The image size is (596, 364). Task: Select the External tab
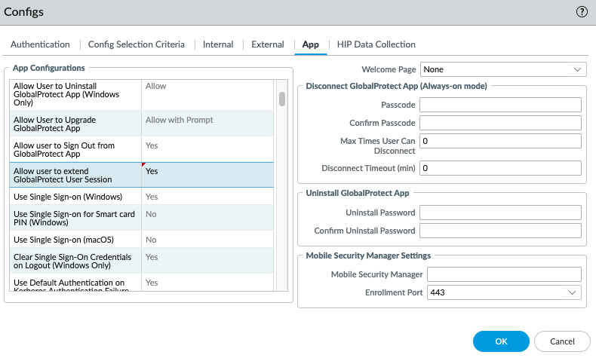click(x=267, y=44)
